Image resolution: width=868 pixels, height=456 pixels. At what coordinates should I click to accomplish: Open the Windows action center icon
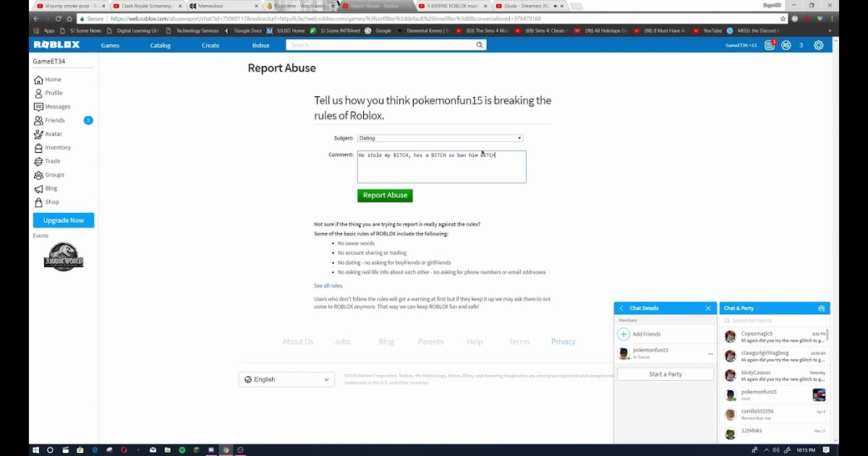[x=826, y=449]
